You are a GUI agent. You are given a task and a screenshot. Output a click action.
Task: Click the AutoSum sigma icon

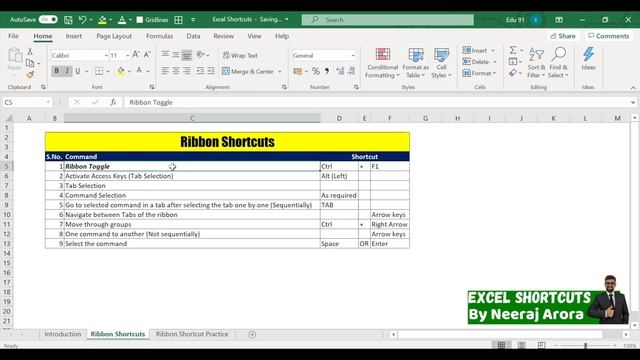tap(513, 50)
